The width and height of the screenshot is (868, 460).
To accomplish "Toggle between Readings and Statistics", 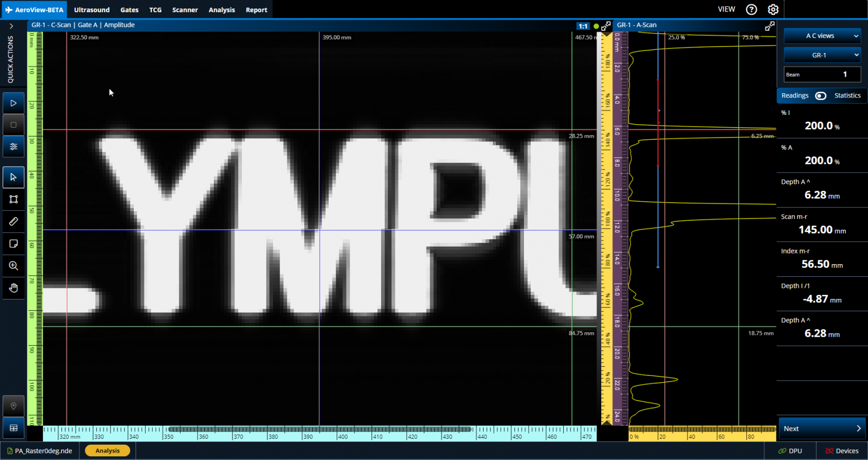I will [820, 96].
